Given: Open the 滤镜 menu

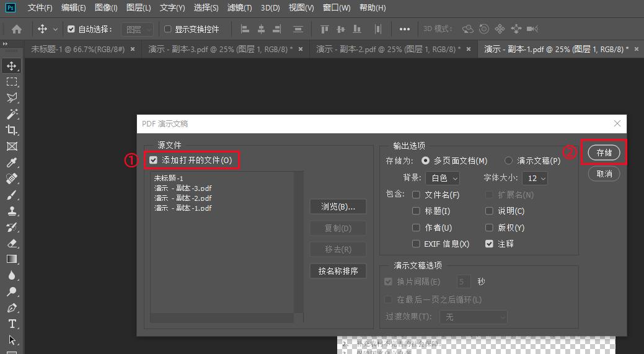Looking at the screenshot, I should click(239, 8).
